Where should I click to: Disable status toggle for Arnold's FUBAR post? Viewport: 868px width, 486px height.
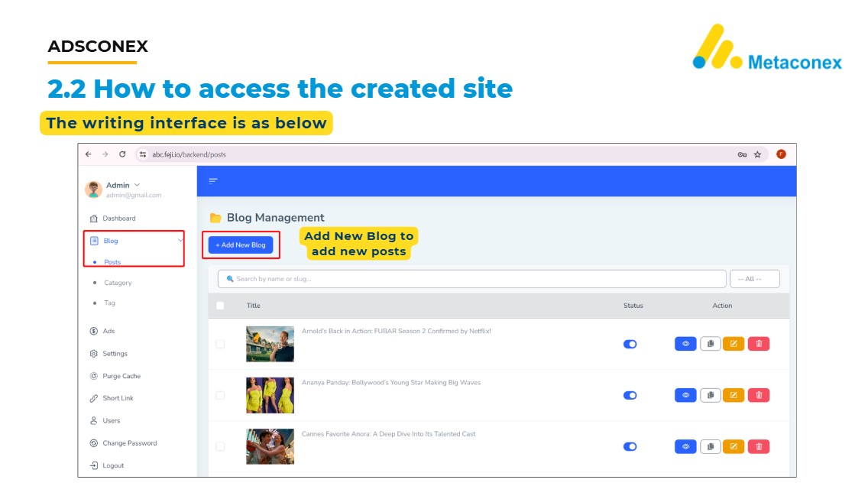pos(630,345)
